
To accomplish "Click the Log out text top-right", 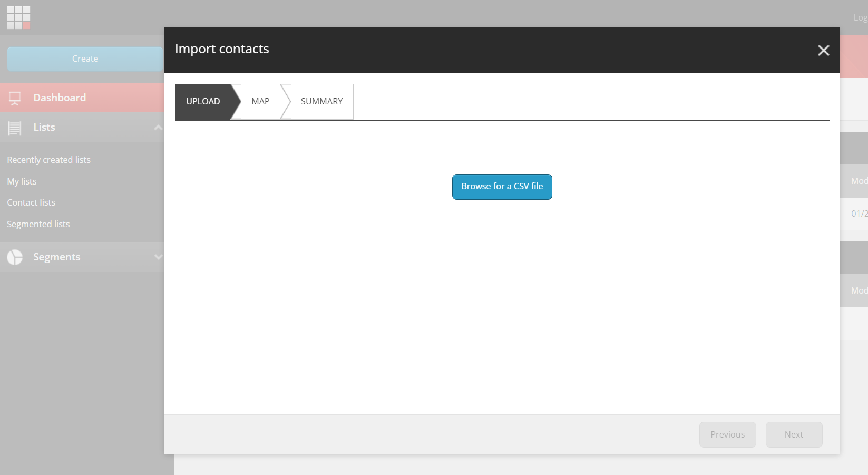I will 859,17.
